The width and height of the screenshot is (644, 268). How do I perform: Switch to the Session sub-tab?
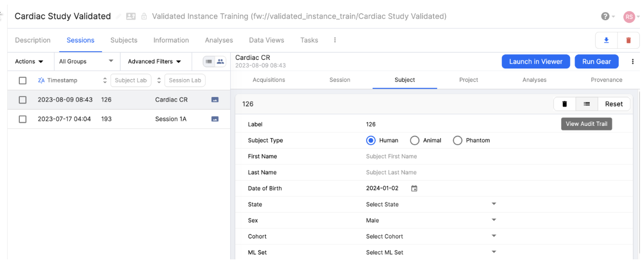[340, 80]
